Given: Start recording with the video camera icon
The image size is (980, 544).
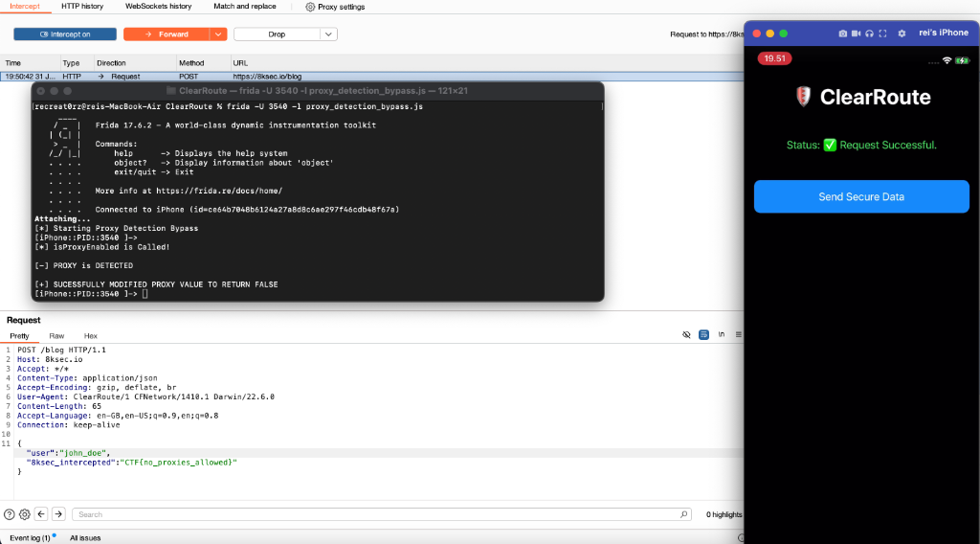Looking at the screenshot, I should [856, 33].
